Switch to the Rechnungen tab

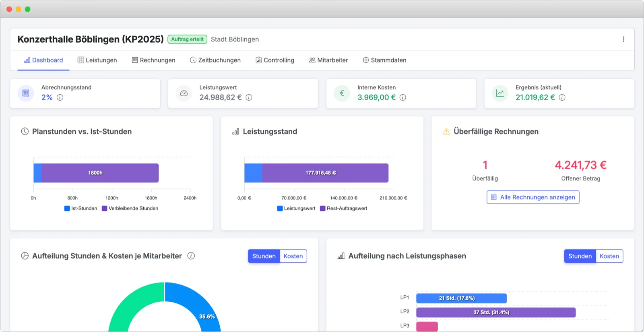(154, 60)
